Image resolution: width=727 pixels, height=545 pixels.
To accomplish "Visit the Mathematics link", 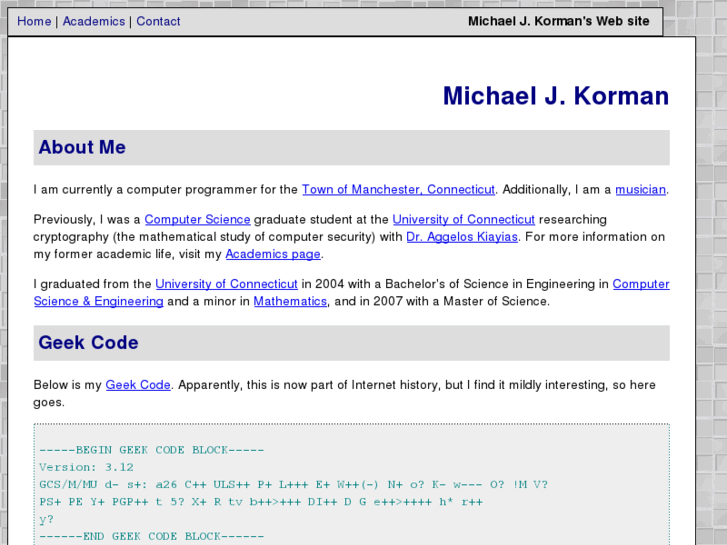I will [290, 301].
